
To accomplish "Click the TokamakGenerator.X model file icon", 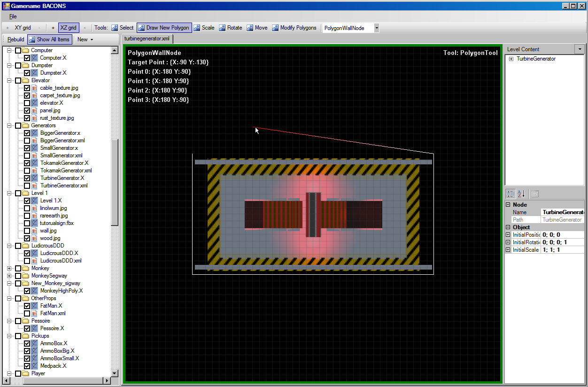I will point(34,163).
